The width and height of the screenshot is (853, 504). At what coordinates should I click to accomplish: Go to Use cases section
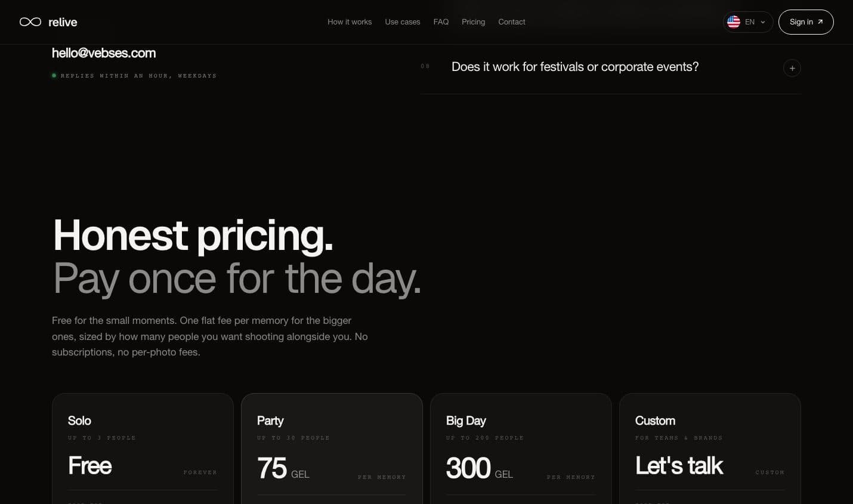pyautogui.click(x=403, y=22)
